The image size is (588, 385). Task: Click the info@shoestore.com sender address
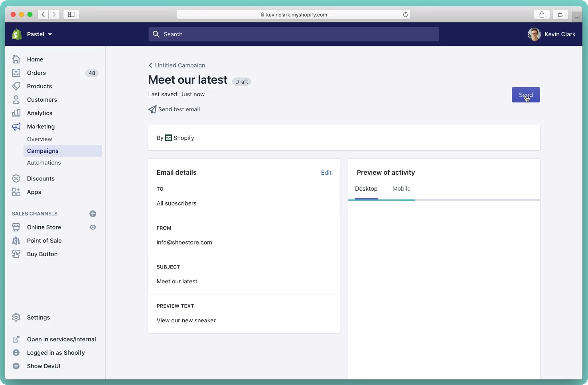[184, 243]
